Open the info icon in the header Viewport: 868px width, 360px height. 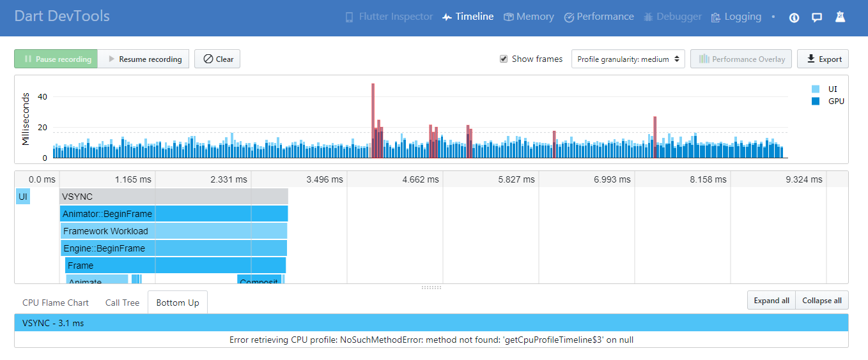[794, 18]
